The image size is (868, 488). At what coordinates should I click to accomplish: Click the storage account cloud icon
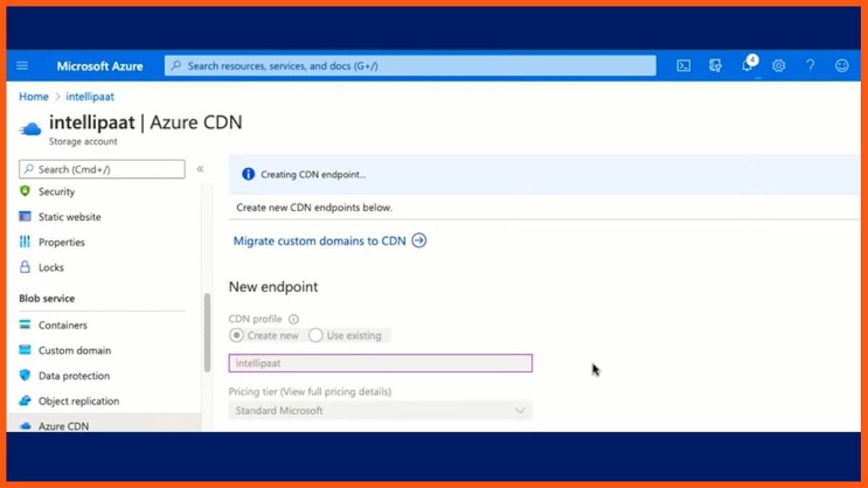pos(30,129)
